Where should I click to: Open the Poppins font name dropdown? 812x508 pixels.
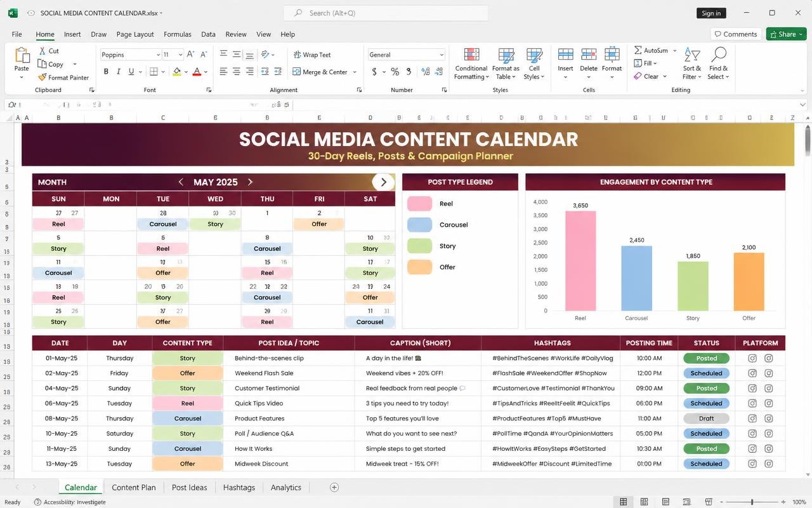(x=158, y=55)
